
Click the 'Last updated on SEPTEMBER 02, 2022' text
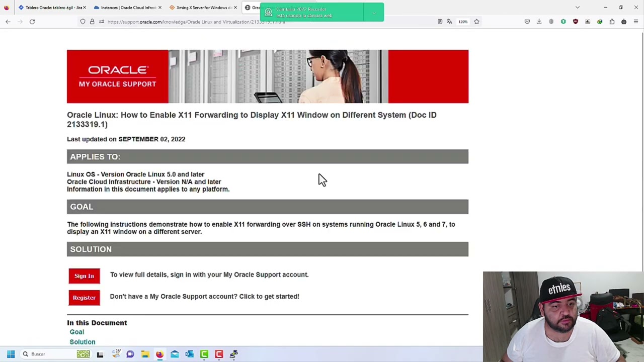click(x=126, y=139)
